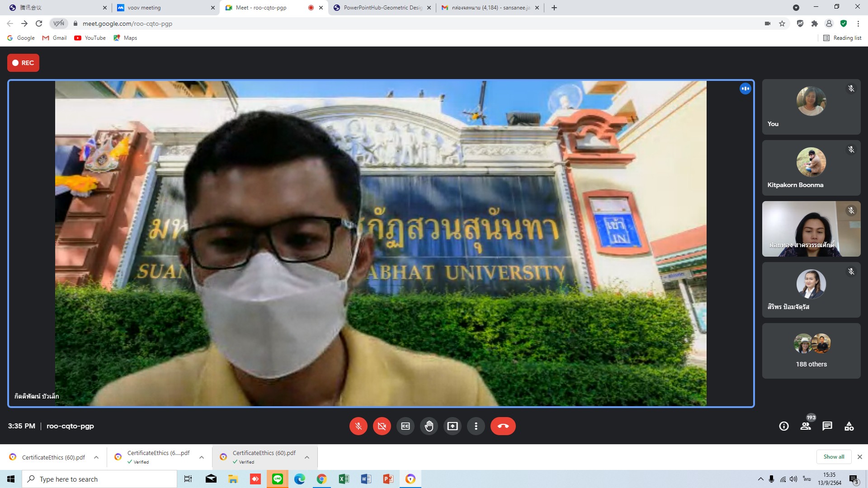
Task: Open Chrome profile icon
Action: [x=829, y=23]
